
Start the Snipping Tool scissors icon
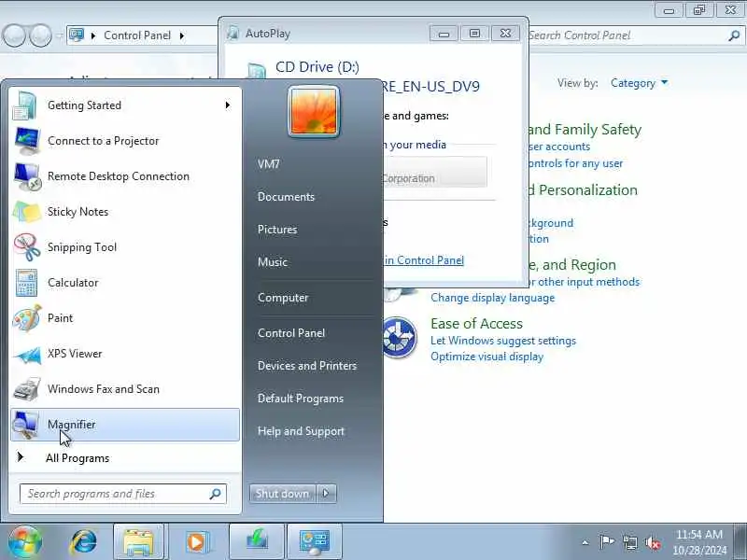pyautogui.click(x=27, y=247)
